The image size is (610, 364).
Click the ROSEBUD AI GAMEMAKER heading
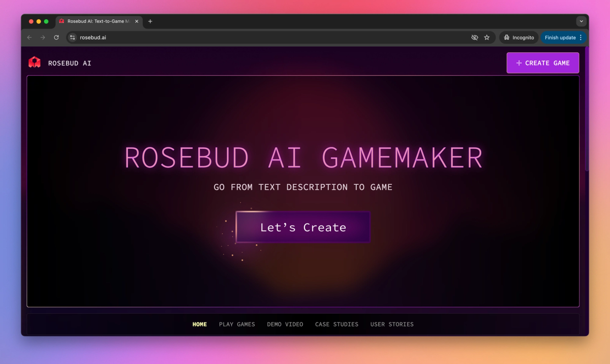tap(303, 157)
